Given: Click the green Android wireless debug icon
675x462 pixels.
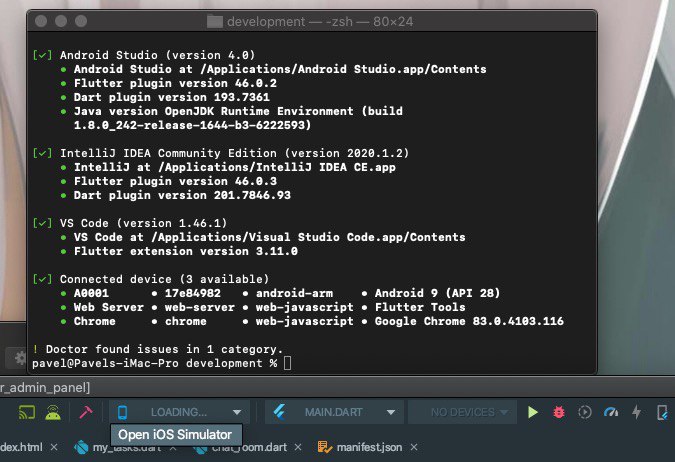Looking at the screenshot, I should click(53, 412).
